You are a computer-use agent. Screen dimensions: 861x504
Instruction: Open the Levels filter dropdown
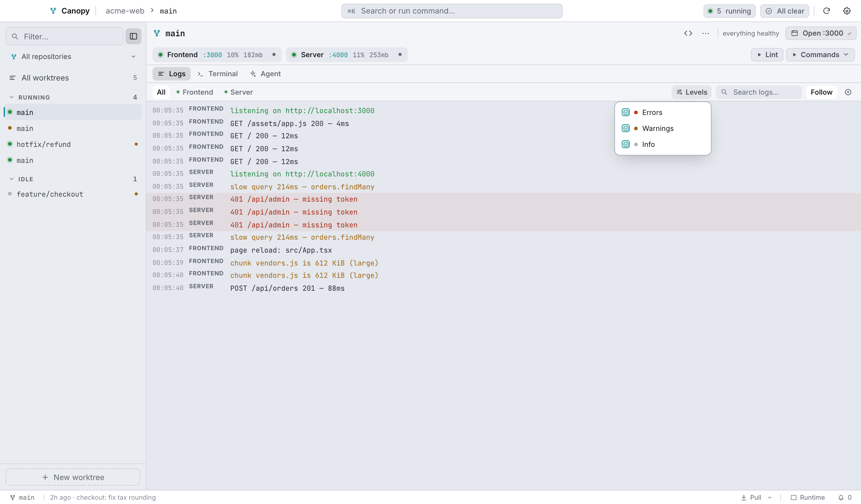pos(692,92)
